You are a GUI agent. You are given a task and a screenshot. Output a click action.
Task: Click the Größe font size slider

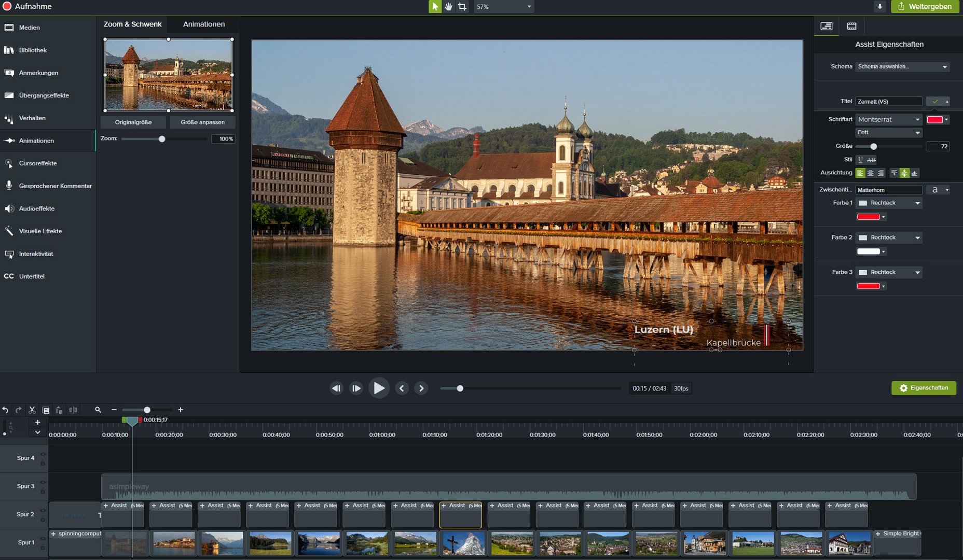click(888, 147)
